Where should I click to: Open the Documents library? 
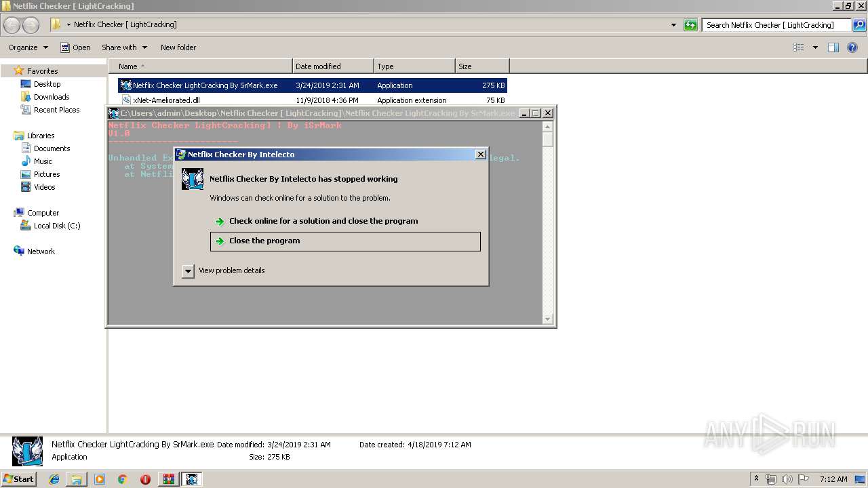pyautogui.click(x=52, y=148)
